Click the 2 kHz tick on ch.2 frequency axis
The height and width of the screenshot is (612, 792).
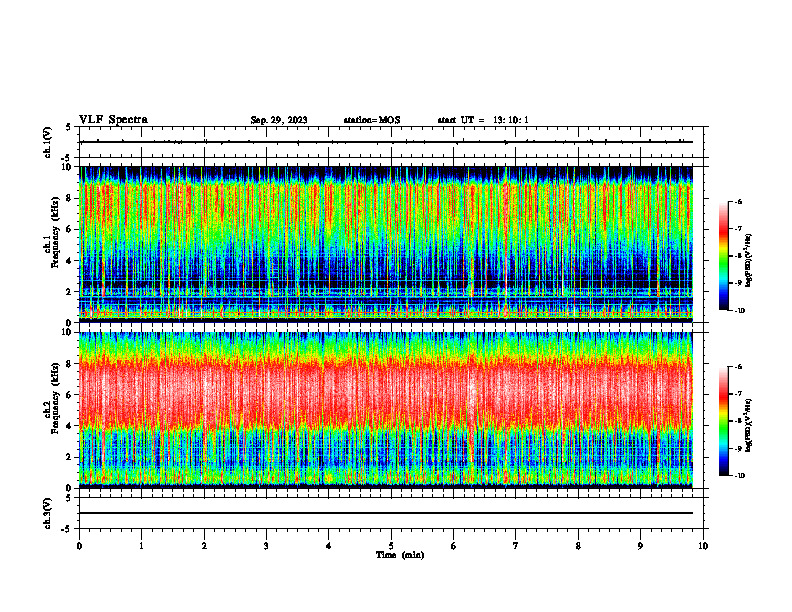click(70, 457)
